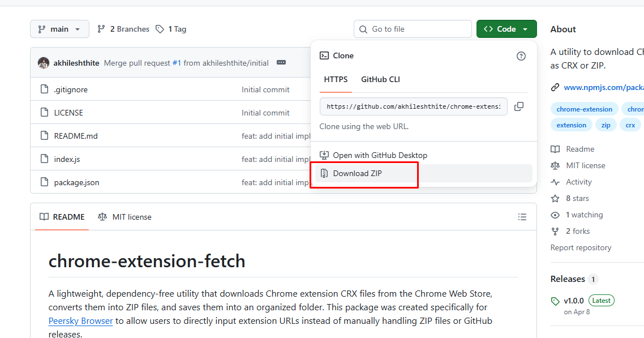Select the HTTPS clone tab

336,79
